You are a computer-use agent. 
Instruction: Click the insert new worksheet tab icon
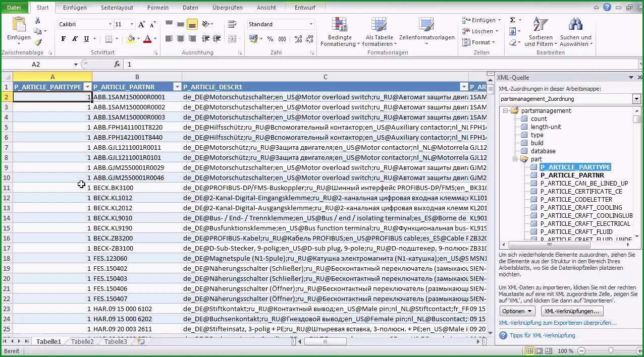click(141, 341)
